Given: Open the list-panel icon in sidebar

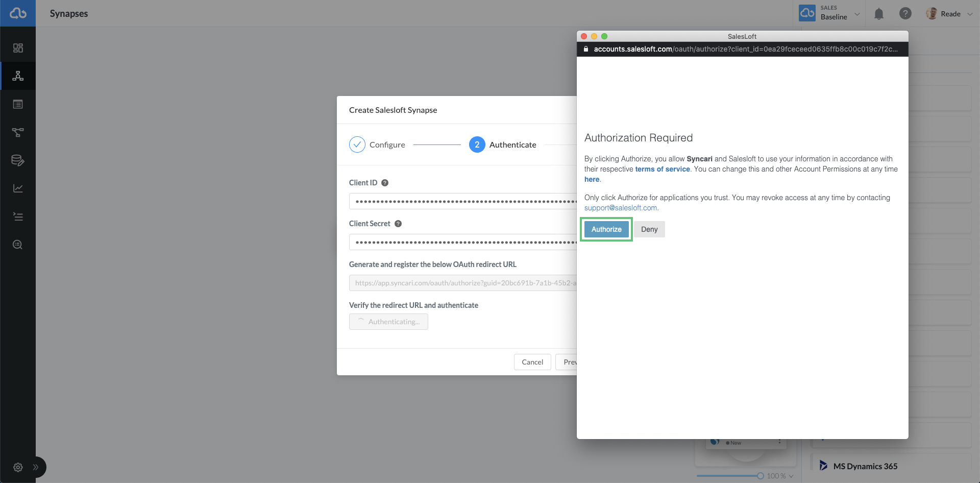Looking at the screenshot, I should [x=18, y=104].
